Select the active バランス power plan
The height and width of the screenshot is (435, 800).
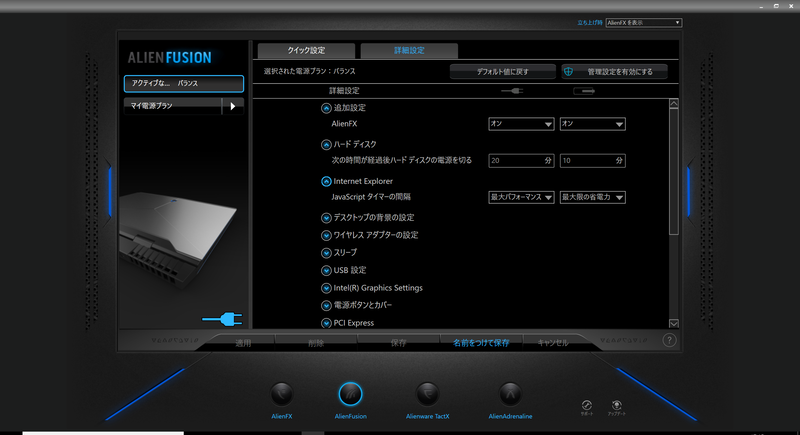(x=184, y=84)
